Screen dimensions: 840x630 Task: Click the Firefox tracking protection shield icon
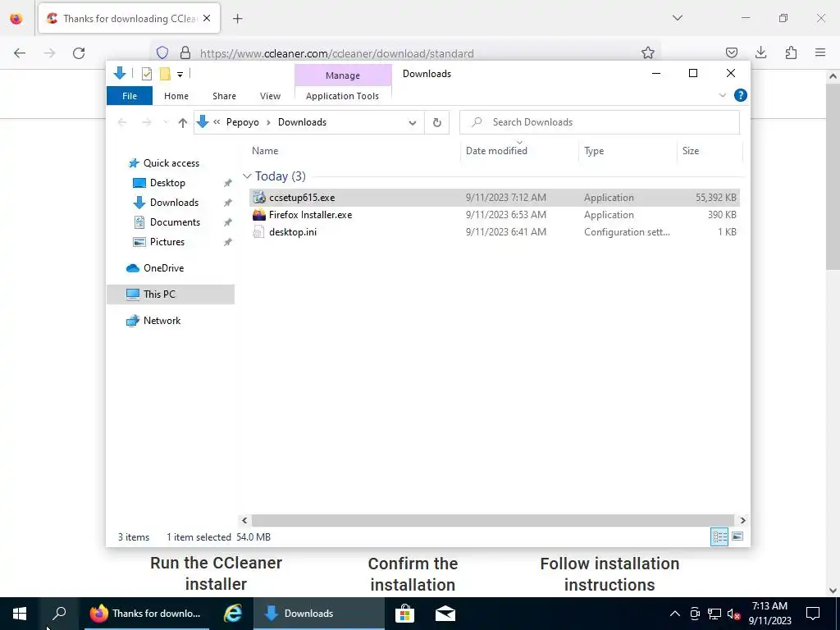pyautogui.click(x=162, y=52)
